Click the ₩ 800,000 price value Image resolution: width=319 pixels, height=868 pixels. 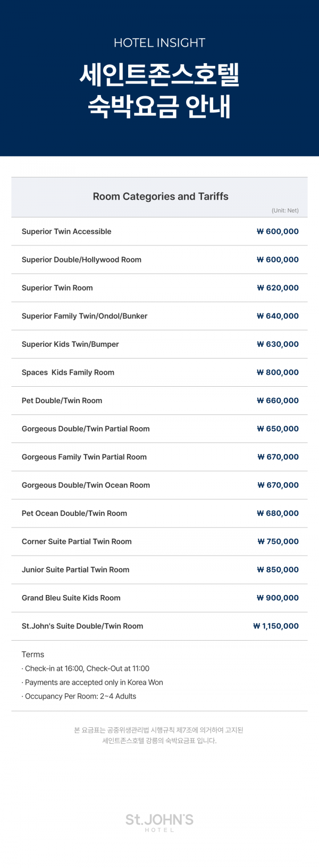tap(278, 372)
